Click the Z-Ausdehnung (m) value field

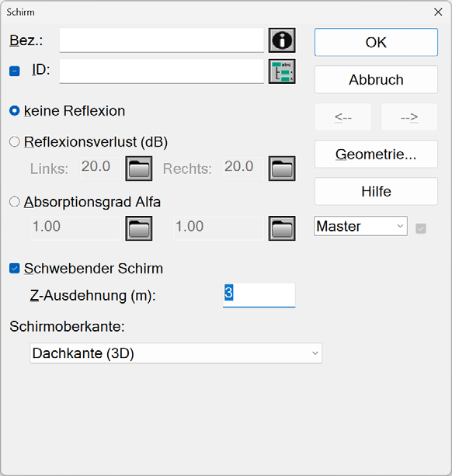pos(259,295)
